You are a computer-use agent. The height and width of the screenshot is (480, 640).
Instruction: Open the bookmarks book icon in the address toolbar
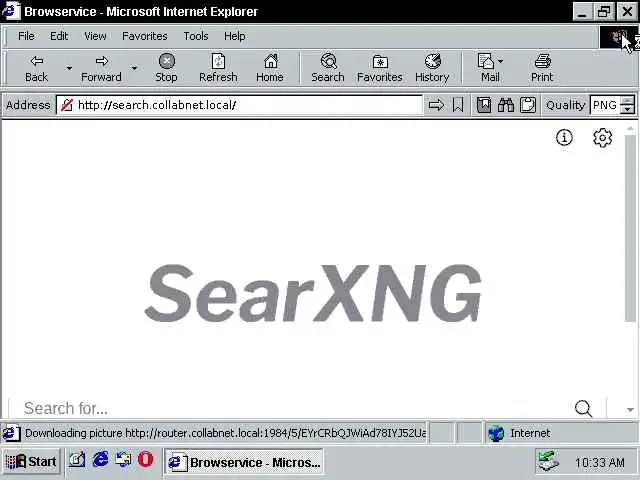click(x=484, y=105)
